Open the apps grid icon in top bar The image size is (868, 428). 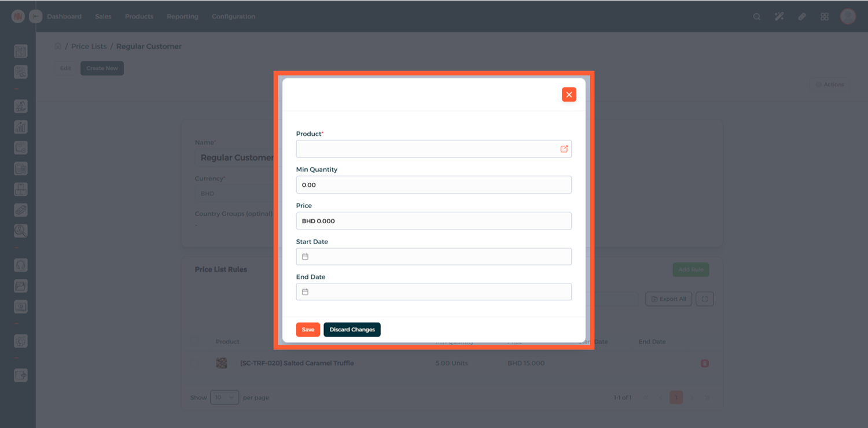point(825,17)
